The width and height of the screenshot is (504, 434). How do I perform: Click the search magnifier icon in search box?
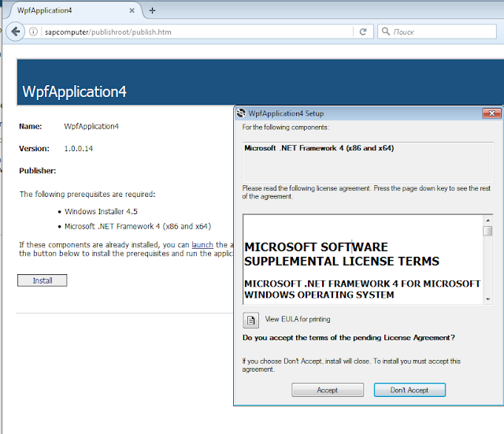(385, 32)
